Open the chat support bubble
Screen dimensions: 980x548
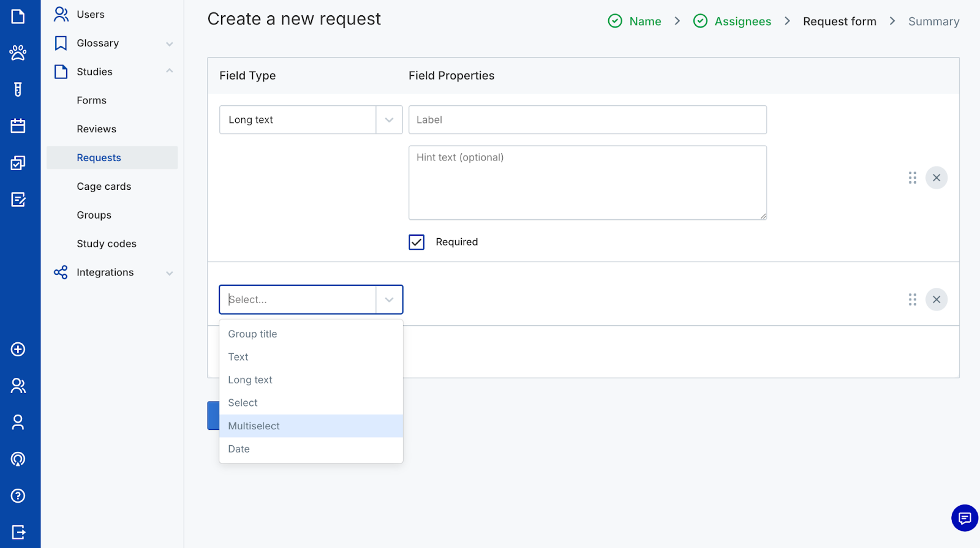[x=964, y=518]
